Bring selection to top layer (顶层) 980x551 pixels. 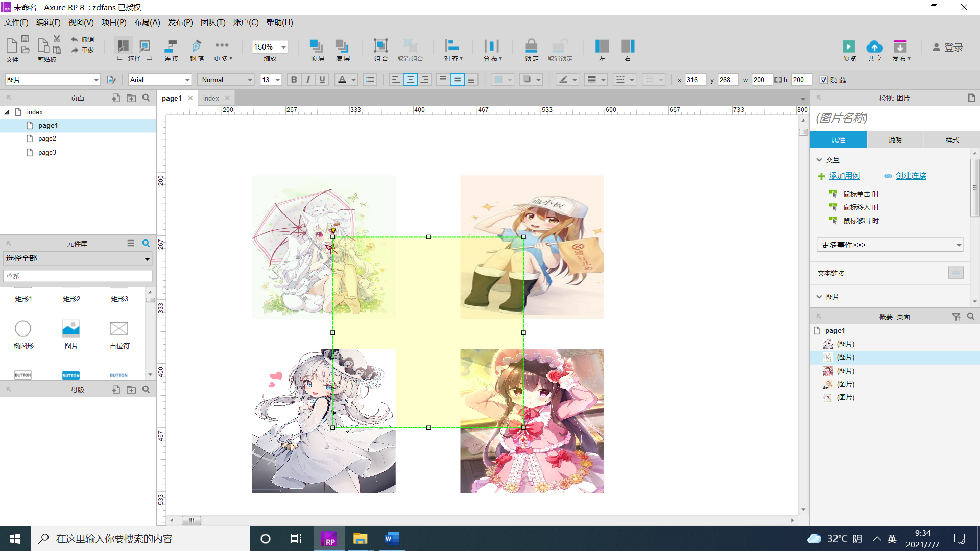[317, 50]
